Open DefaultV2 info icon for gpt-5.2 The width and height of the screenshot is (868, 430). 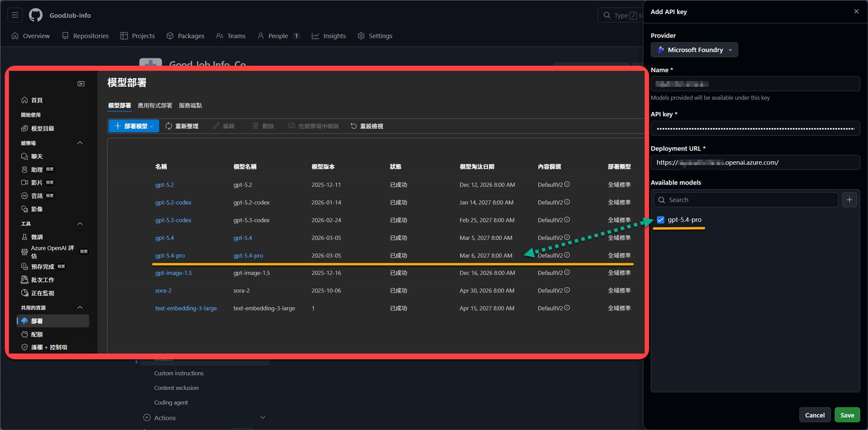pos(567,184)
